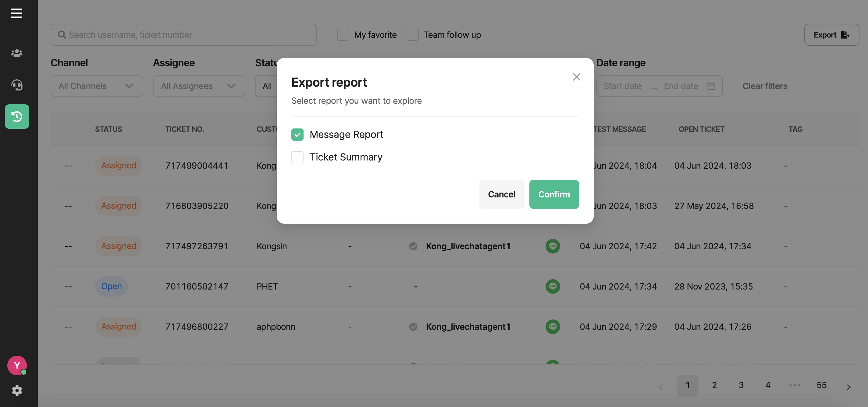Check the Ticket Summary checkbox
Screen dimensions: 868x407
tap(297, 157)
